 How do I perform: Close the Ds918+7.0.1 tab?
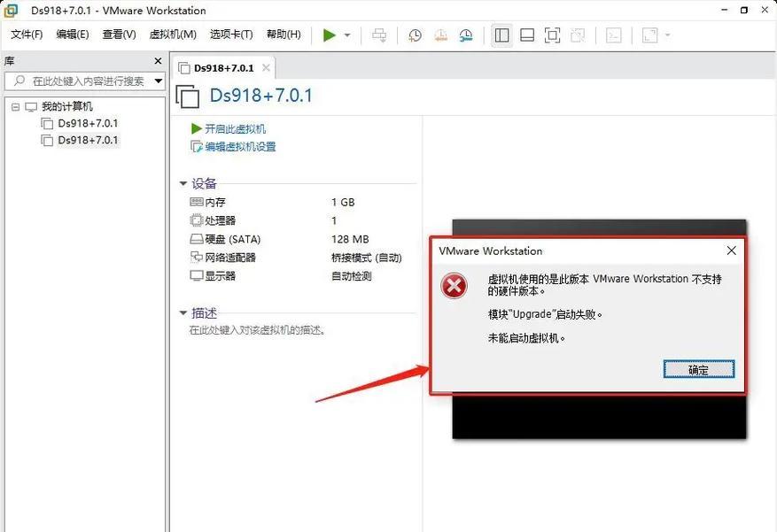point(266,68)
